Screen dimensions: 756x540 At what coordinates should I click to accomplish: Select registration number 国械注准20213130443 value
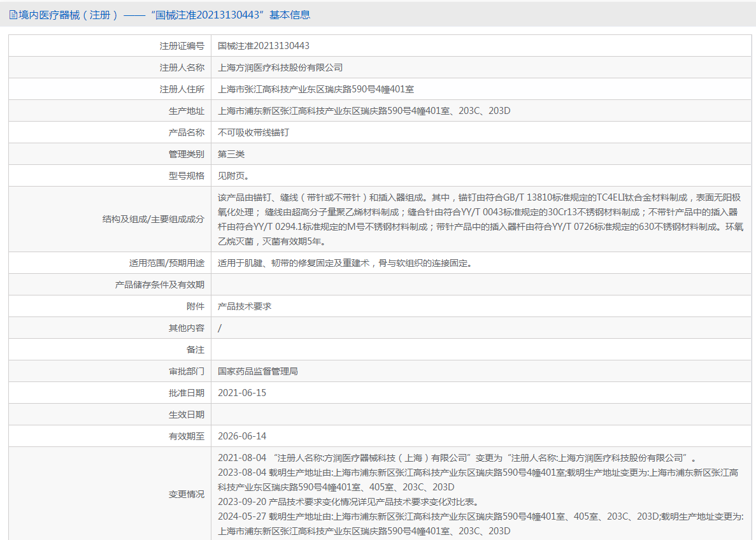click(x=264, y=46)
